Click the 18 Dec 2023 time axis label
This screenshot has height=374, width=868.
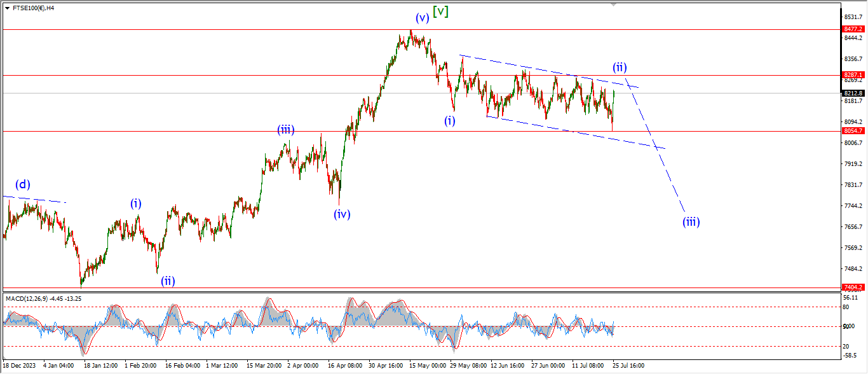(19, 366)
